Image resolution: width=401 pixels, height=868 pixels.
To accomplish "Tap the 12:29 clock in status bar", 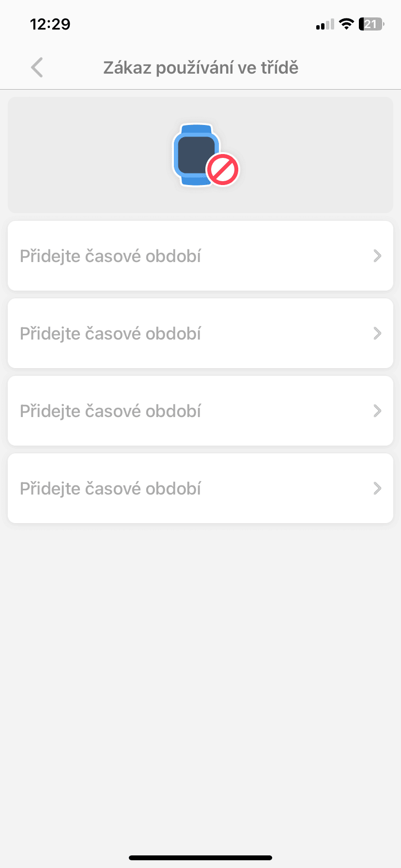I will click(50, 24).
